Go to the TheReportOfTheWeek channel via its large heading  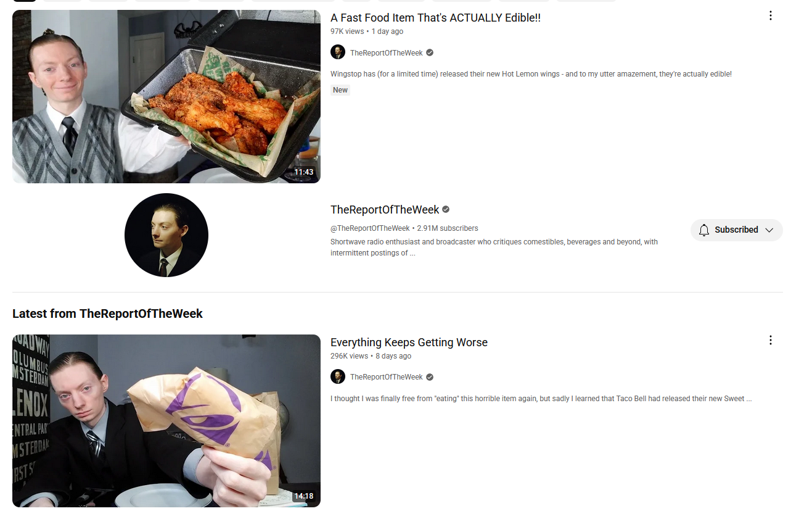385,210
